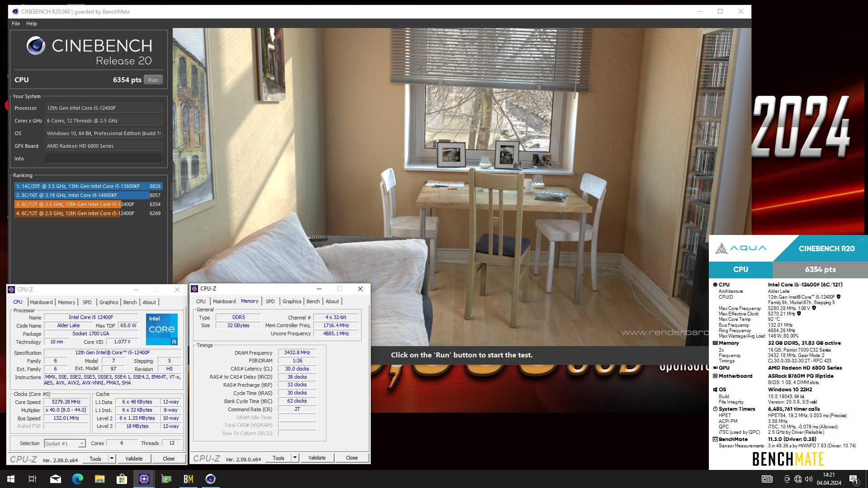
Task: Click the Uncore Frequency 4885.1 MHz value
Action: tap(336, 333)
